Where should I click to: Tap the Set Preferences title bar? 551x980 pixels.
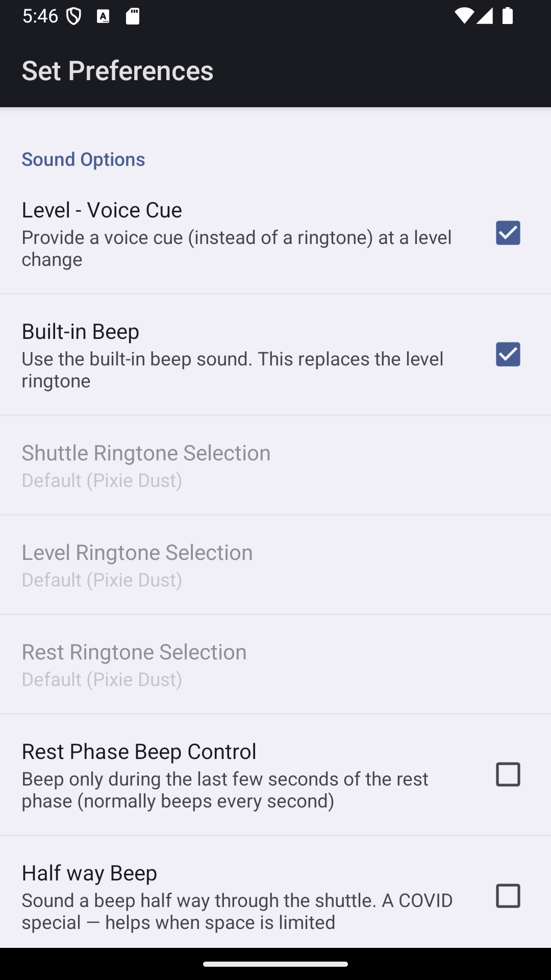coord(117,70)
